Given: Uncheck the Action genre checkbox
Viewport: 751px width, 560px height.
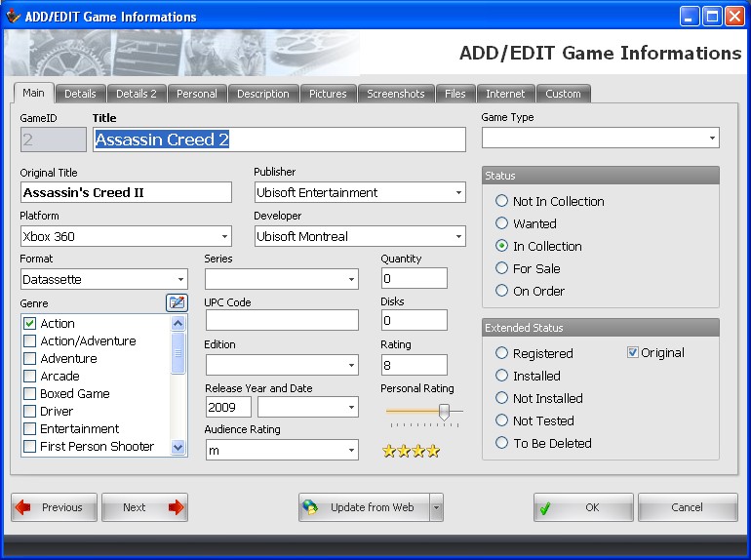Looking at the screenshot, I should [x=29, y=323].
